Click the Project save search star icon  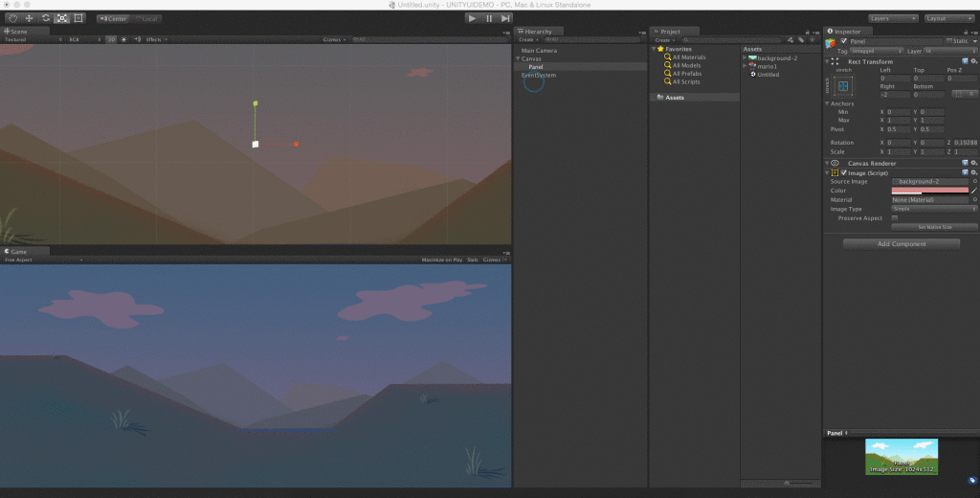[813, 39]
